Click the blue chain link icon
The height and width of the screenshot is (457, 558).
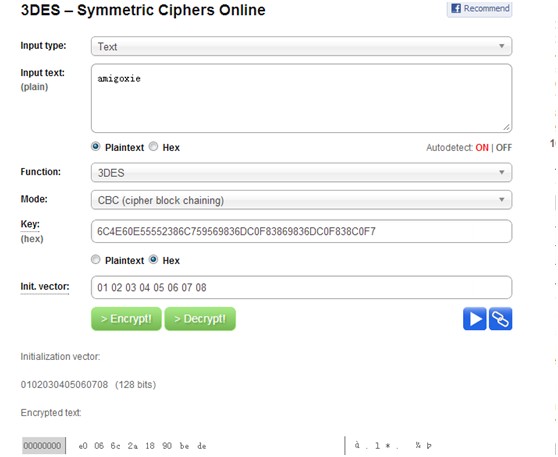pyautogui.click(x=500, y=319)
